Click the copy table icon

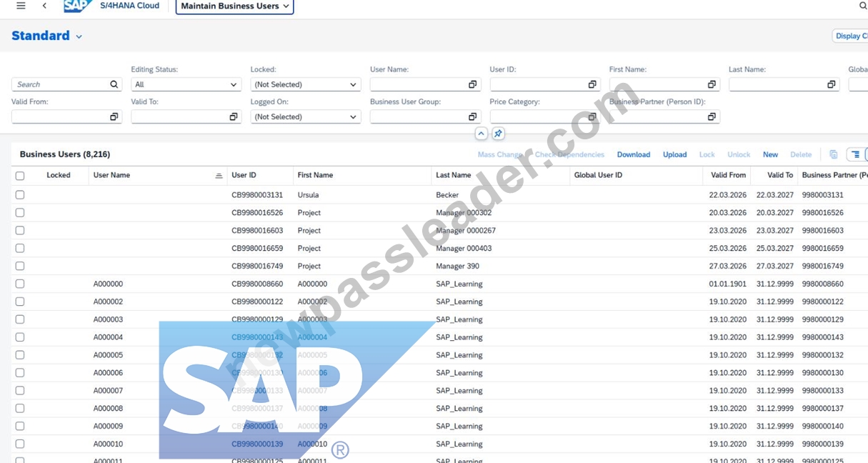833,154
